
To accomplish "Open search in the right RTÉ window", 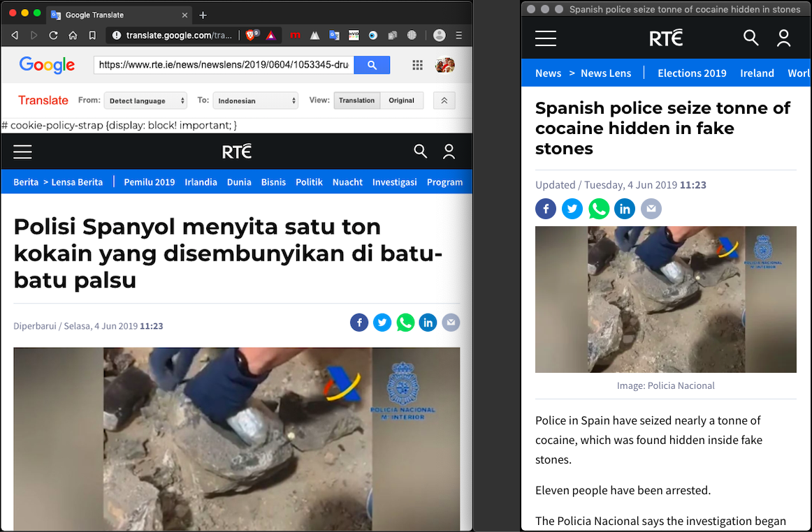I will tap(751, 38).
